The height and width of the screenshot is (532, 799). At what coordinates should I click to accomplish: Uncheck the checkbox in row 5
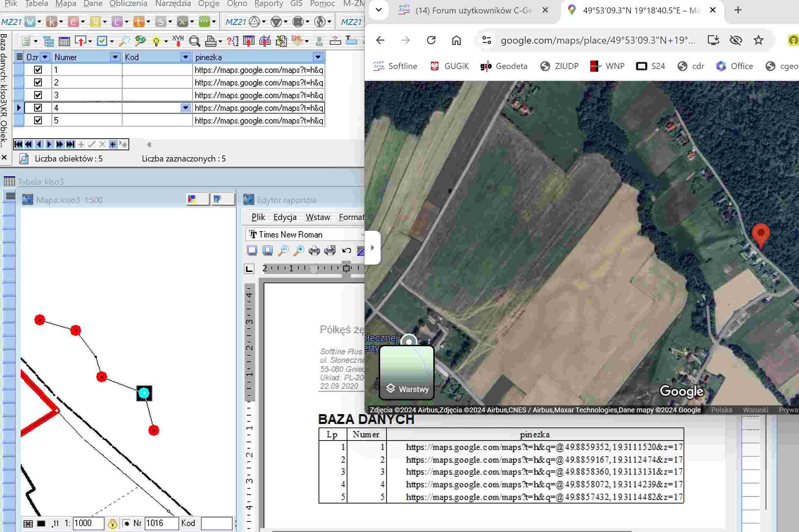pyautogui.click(x=38, y=120)
